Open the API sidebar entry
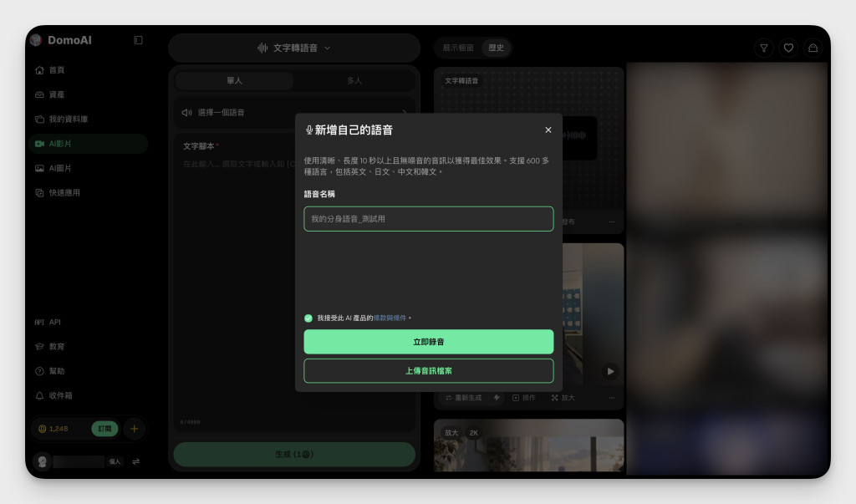 (87, 322)
